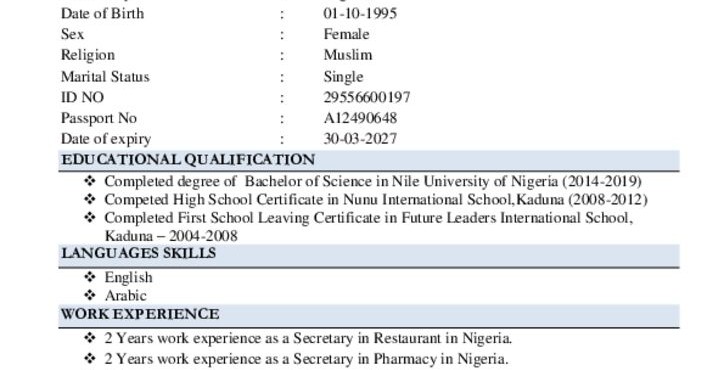Viewport: 724px width, 370px height.
Task: Click the bullet icon before Nile University entry
Action: (90, 181)
